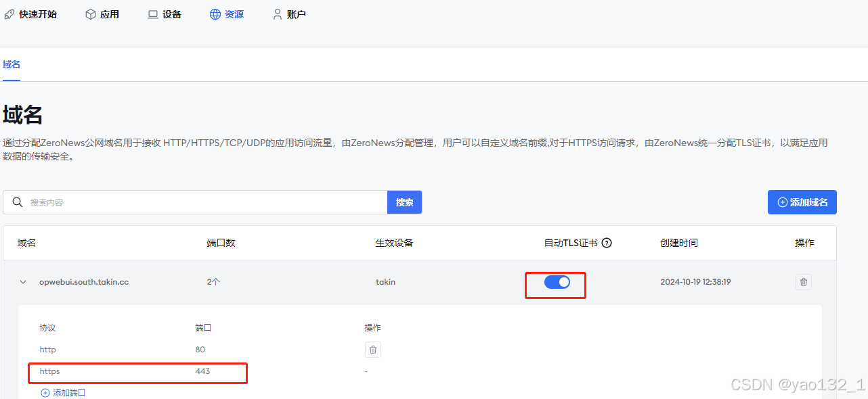Viewport: 868px width, 399px height.
Task: Click the 生效设备 column header
Action: click(394, 243)
